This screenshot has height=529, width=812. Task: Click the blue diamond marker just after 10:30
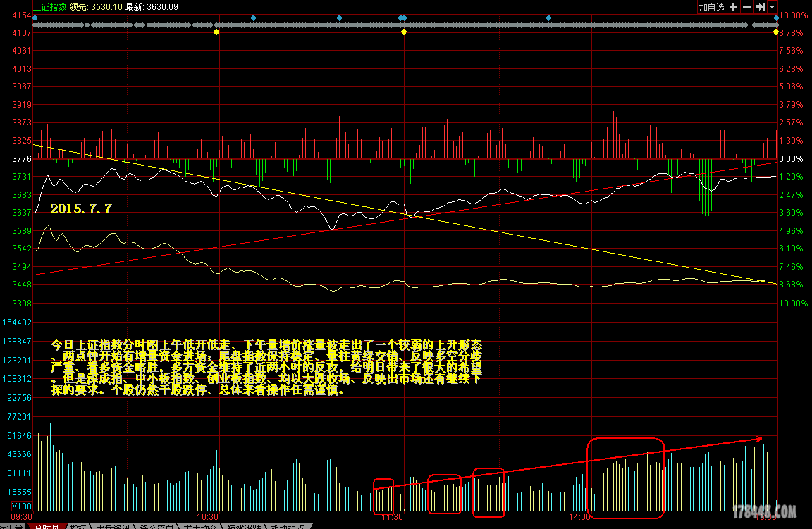tap(253, 18)
